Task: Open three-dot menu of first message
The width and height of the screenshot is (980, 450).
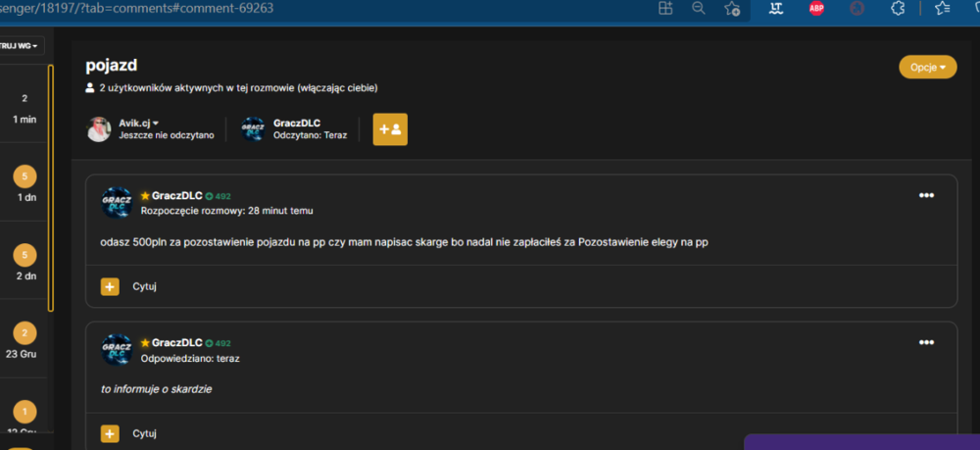Action: 926,196
